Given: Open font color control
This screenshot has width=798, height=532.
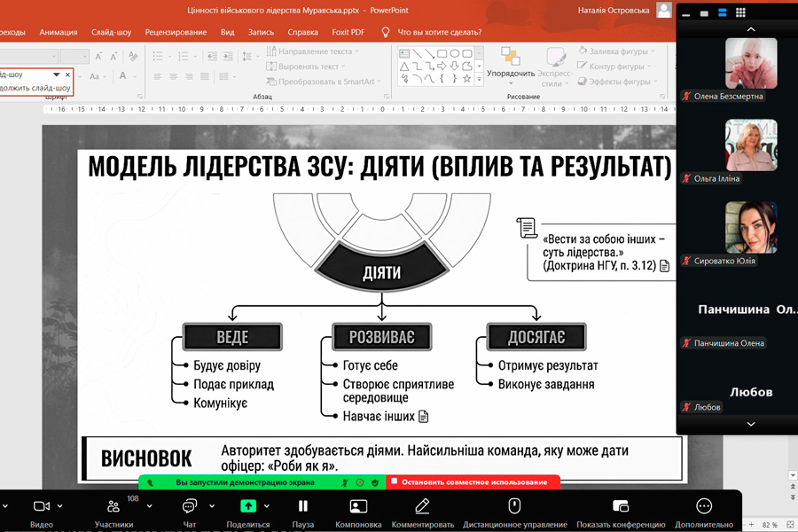Looking at the screenshot, I should tap(122, 76).
